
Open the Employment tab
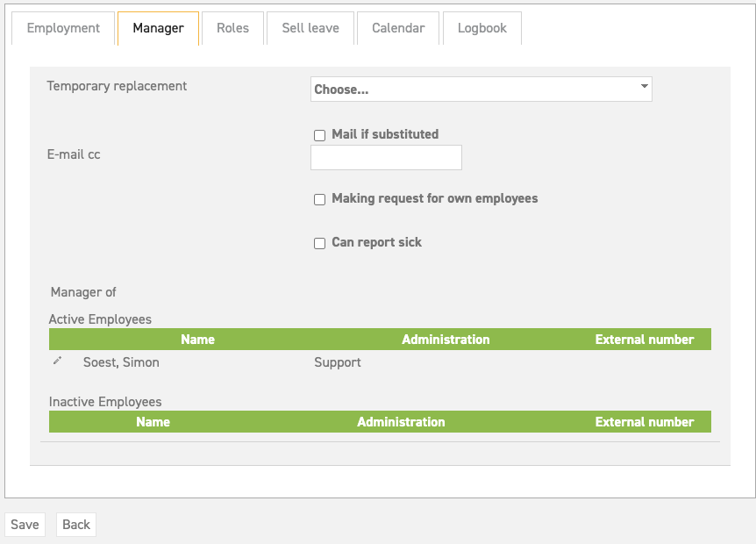(62, 27)
